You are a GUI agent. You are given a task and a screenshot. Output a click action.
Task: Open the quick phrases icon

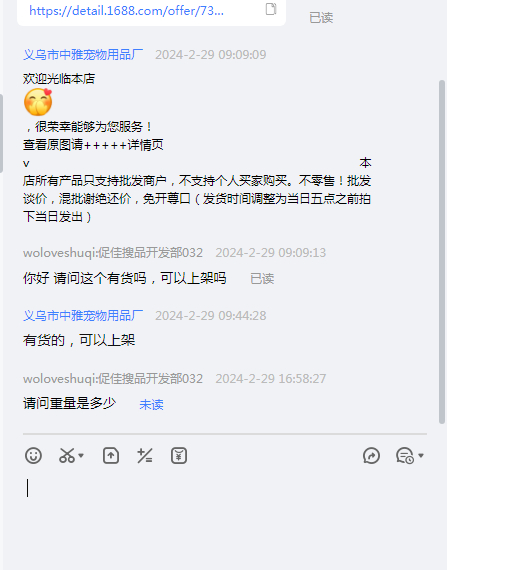click(145, 455)
